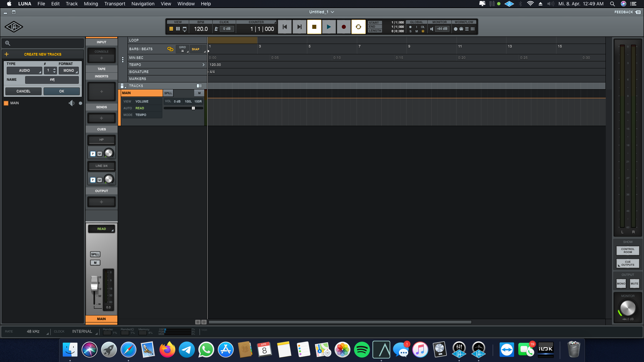
Task: Click the link icon beside Bars Beats
Action: click(x=170, y=49)
